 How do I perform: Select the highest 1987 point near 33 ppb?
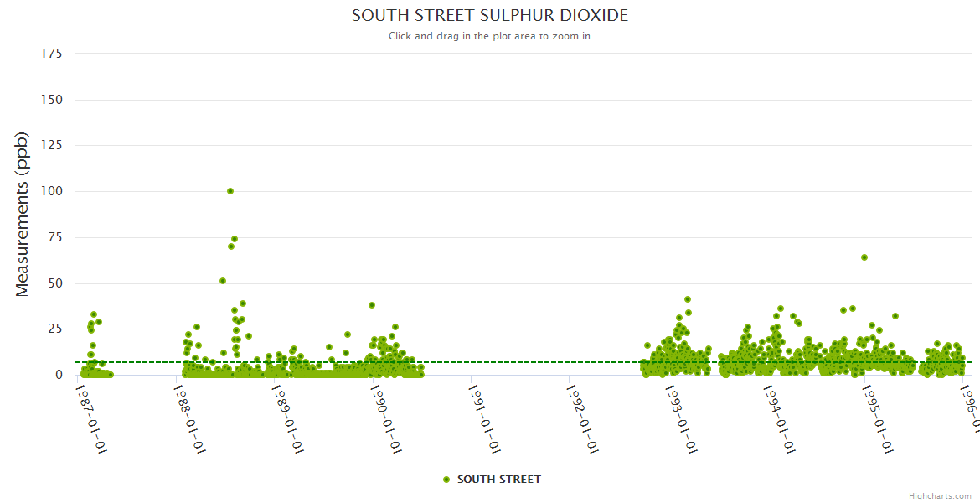94,314
